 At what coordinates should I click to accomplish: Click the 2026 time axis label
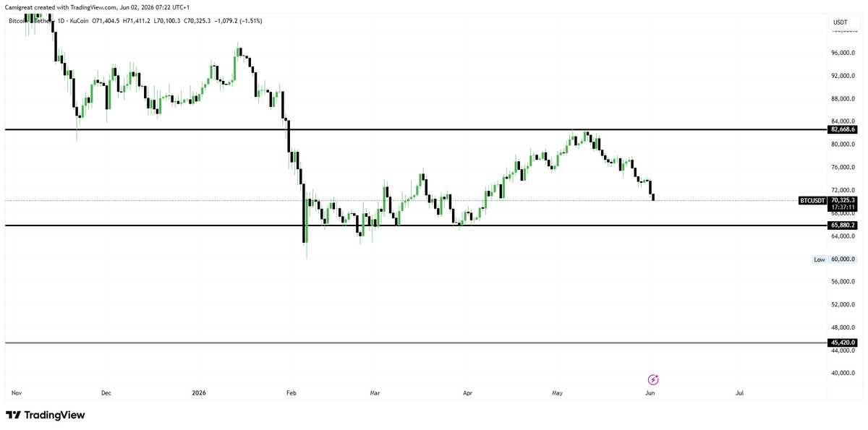click(199, 393)
